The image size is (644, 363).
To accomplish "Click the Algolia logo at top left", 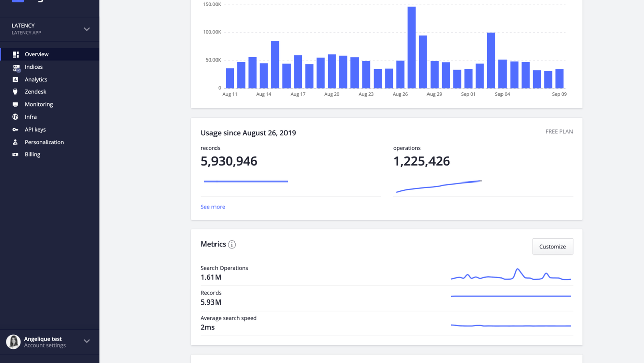I will pyautogui.click(x=18, y=2).
